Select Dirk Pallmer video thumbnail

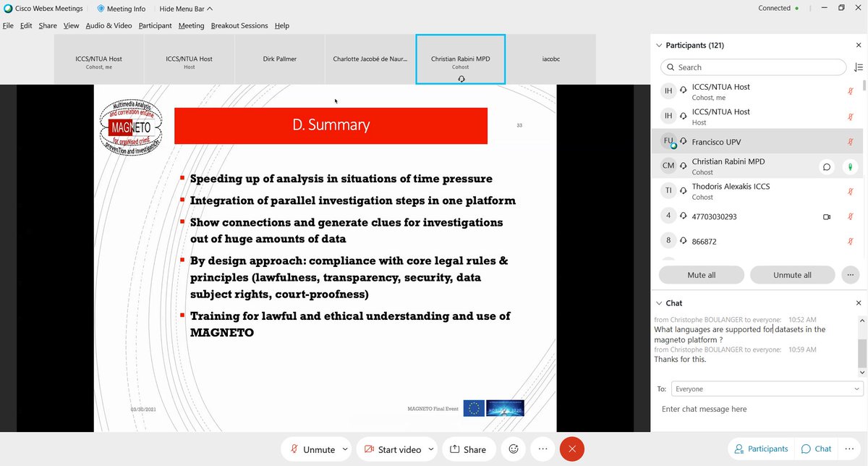(279, 59)
